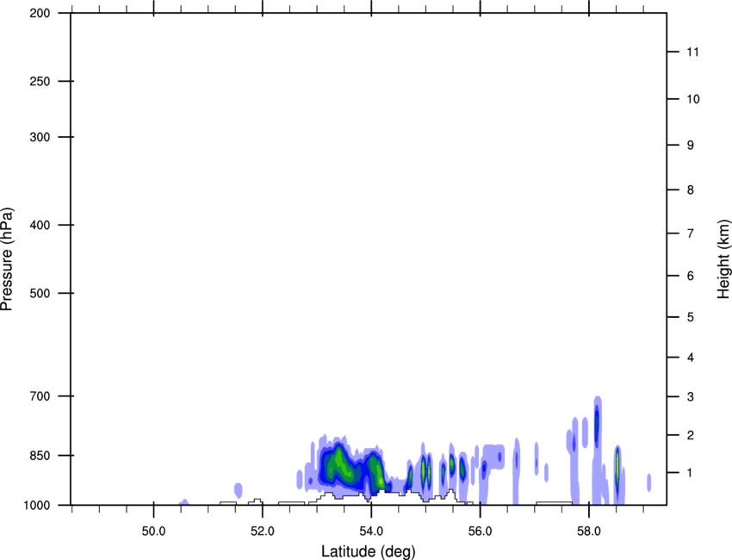Image resolution: width=732 pixels, height=560 pixels.
Task: Click the large green contour near 53.5 latitude
Action: pos(340,465)
